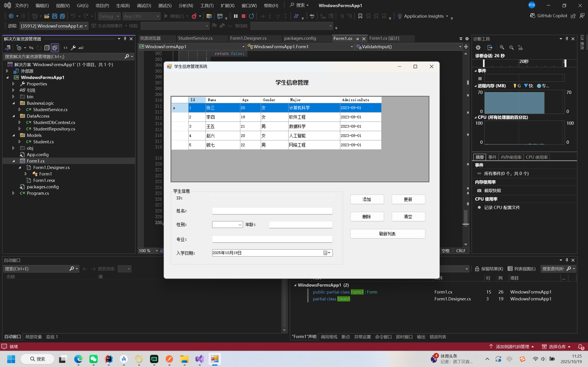This screenshot has width=588, height=367.
Task: Open the GitHub Copilot icon
Action: coord(533,16)
